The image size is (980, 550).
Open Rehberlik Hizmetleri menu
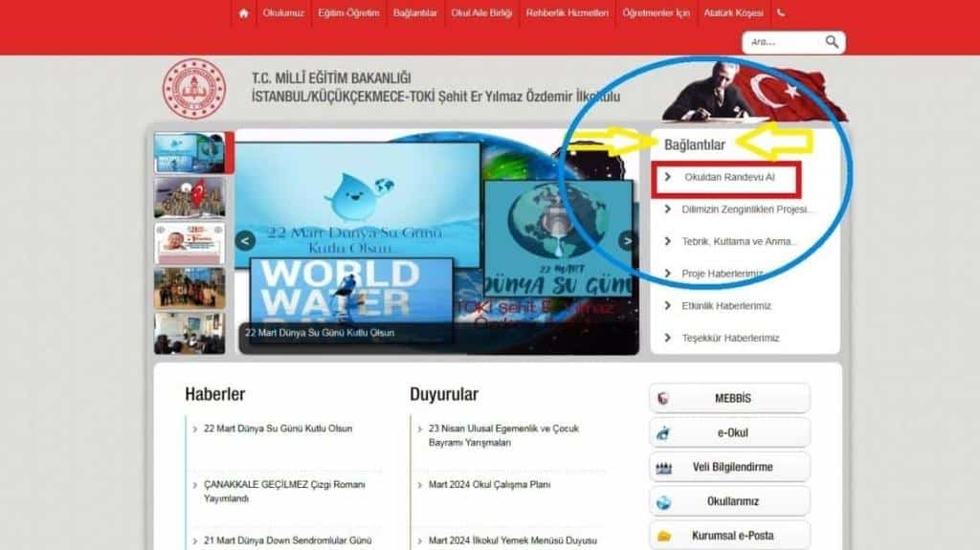[567, 13]
